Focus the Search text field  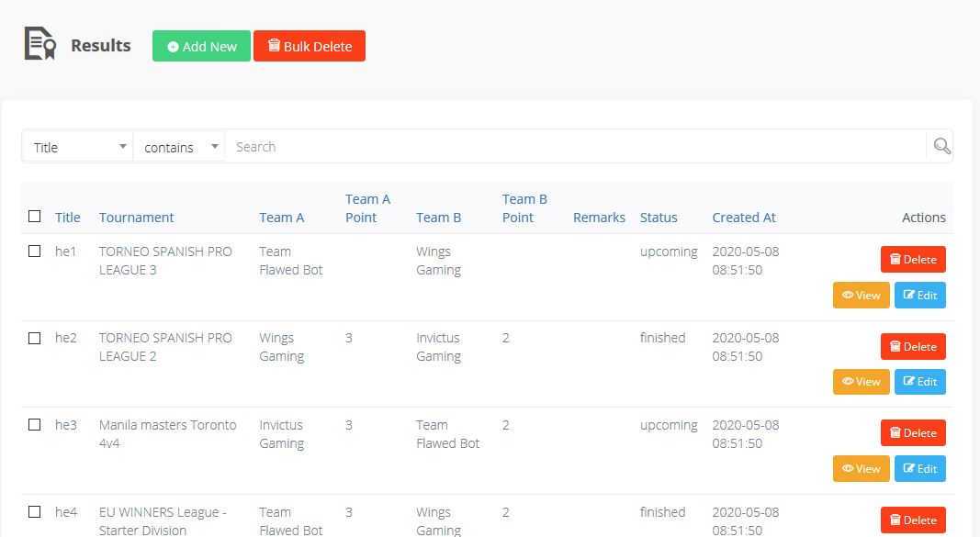tap(575, 147)
